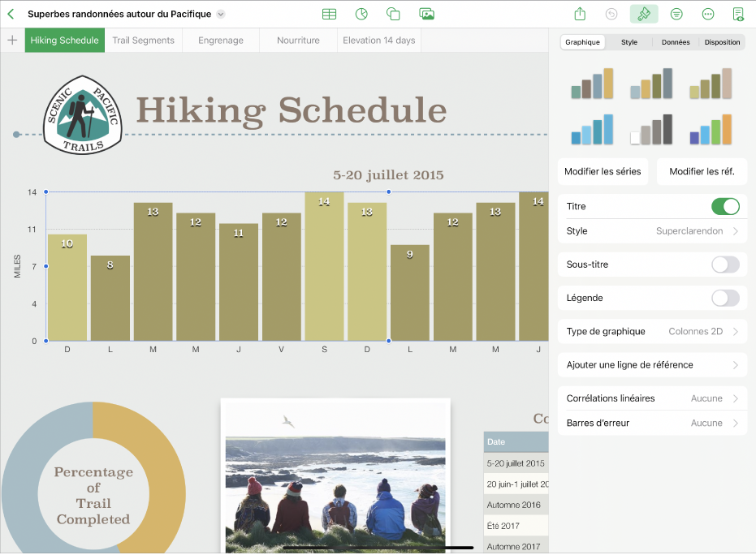Viewport: 756px width, 555px height.
Task: Select the Données tab in the format panel
Action: pos(676,42)
